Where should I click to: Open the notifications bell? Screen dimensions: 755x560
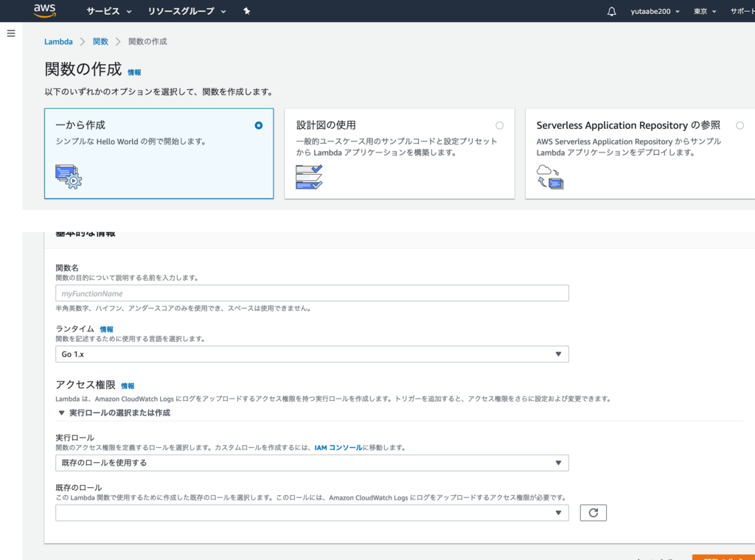[611, 11]
